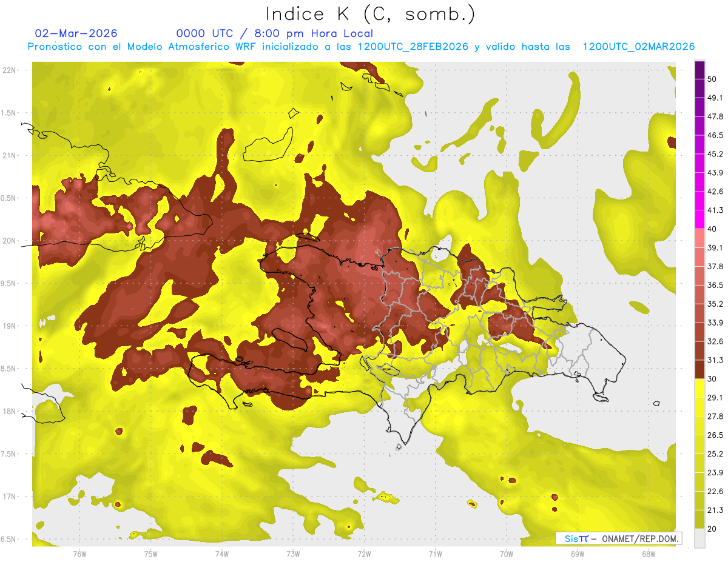Click the "21N" latitude label

pyautogui.click(x=10, y=156)
